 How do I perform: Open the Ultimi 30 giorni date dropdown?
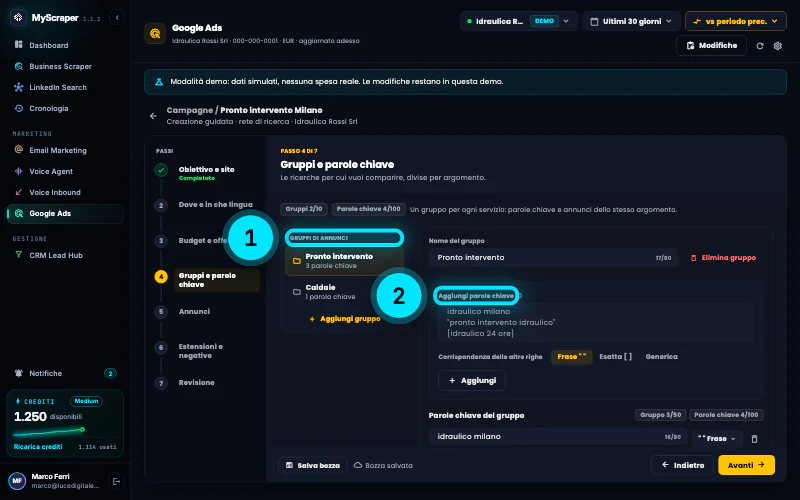click(x=632, y=21)
